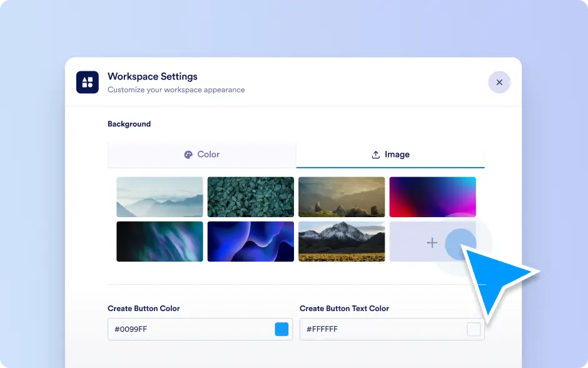Screen dimensions: 588x368
Task: Open the blue Create Button Color swatch
Action: click(281, 329)
